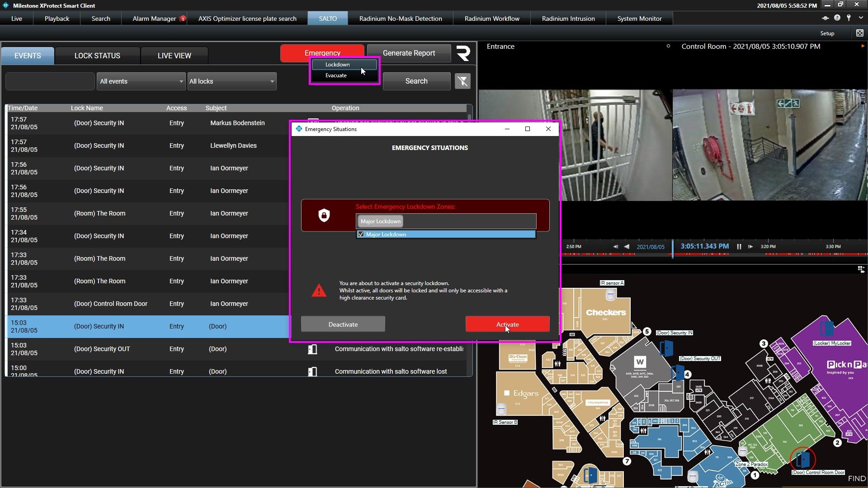Click the recording indicator circle before Control Room
The image size is (868, 488).
coord(668,46)
